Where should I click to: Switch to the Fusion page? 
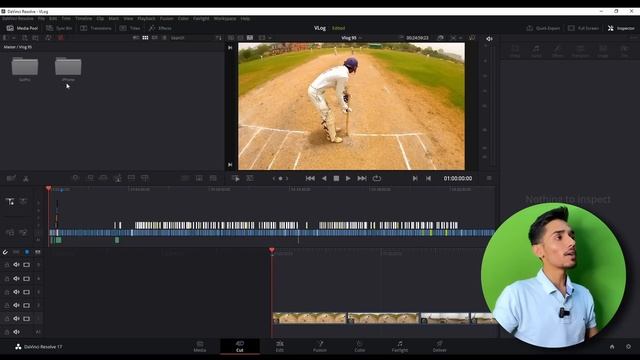pyautogui.click(x=320, y=347)
